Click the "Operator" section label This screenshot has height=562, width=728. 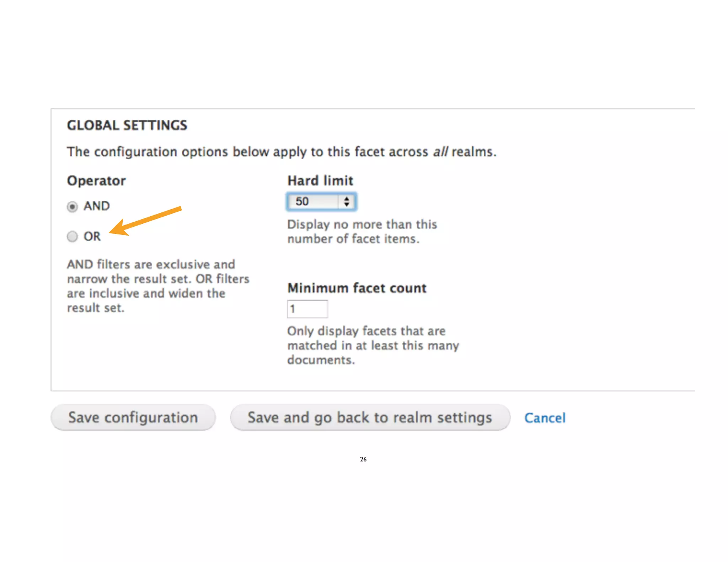[96, 180]
